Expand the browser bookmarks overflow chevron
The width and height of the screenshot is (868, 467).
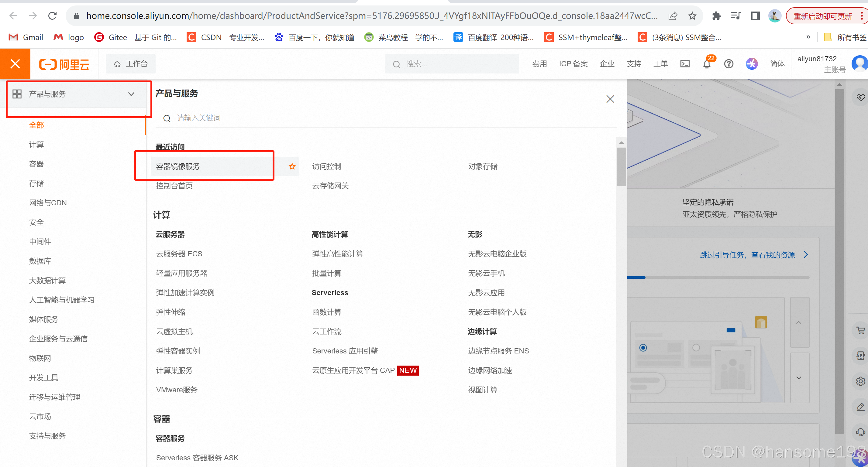pos(808,37)
